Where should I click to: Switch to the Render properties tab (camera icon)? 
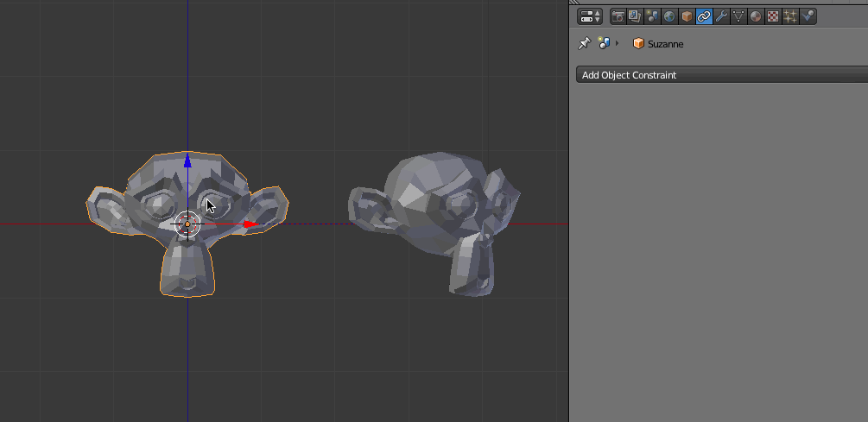point(618,16)
